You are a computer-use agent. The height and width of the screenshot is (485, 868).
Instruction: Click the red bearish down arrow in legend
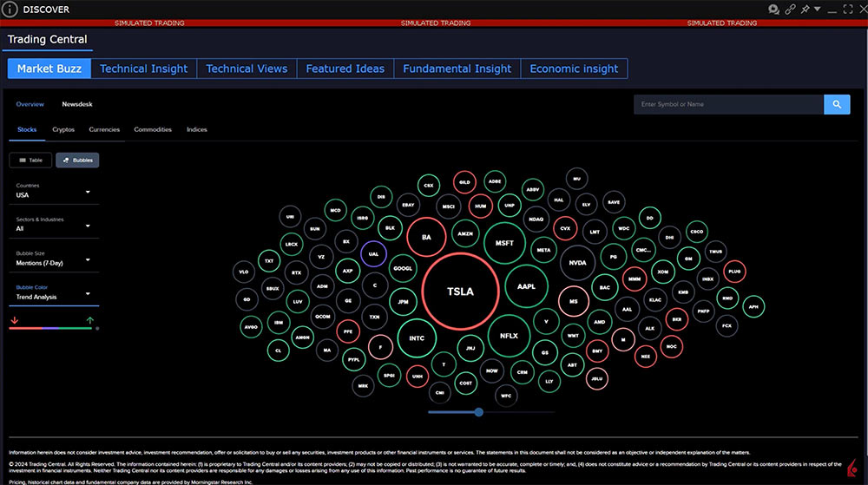point(15,320)
